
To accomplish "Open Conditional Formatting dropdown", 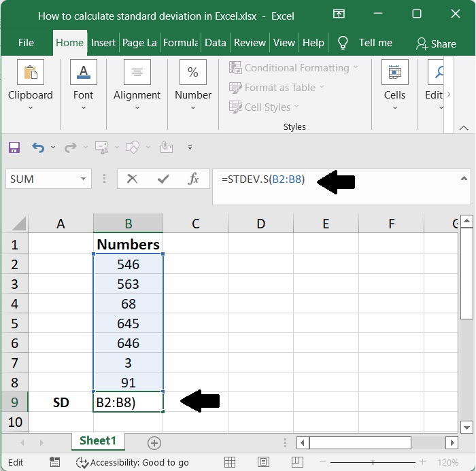I will point(294,68).
